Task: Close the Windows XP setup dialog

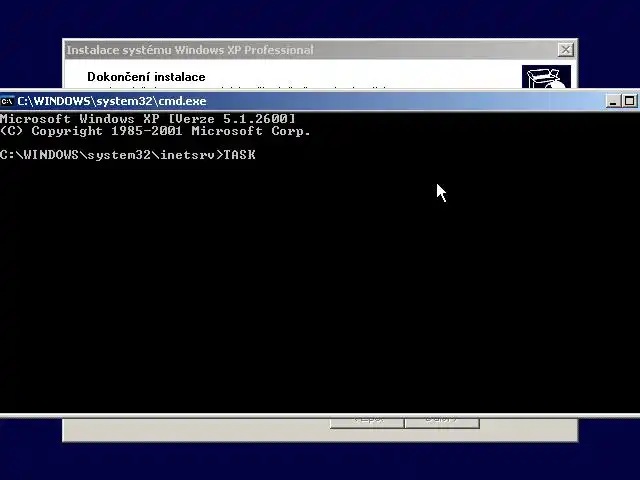Action: [x=566, y=50]
